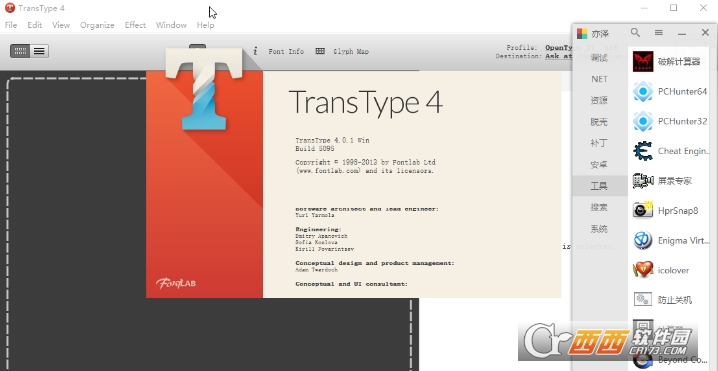Click the search magnifier in side panel
This screenshot has height=371, width=718.
[x=635, y=33]
